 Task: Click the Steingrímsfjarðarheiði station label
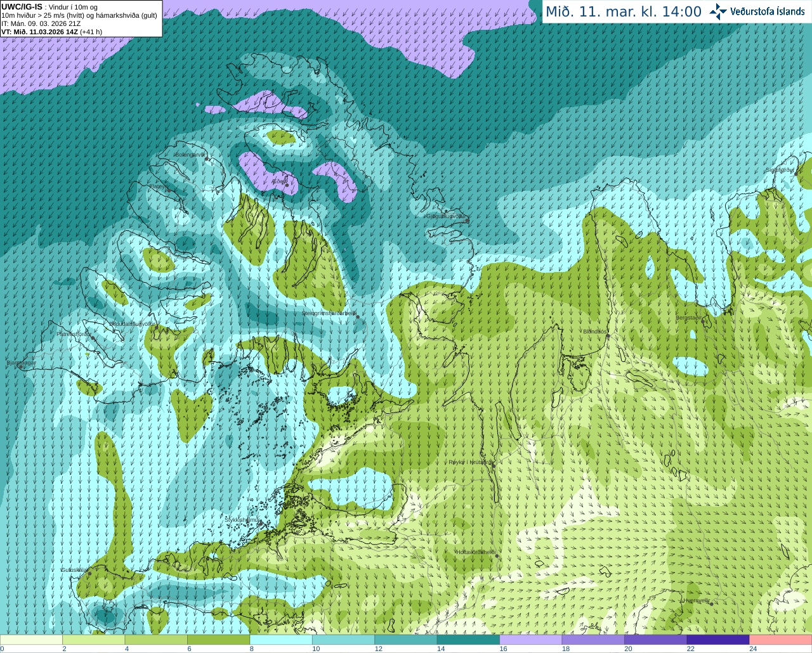pyautogui.click(x=329, y=313)
